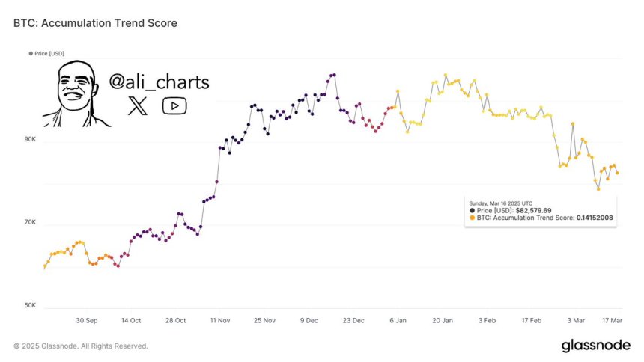
Task: Click the 20 Jan date label
Action: click(x=443, y=320)
